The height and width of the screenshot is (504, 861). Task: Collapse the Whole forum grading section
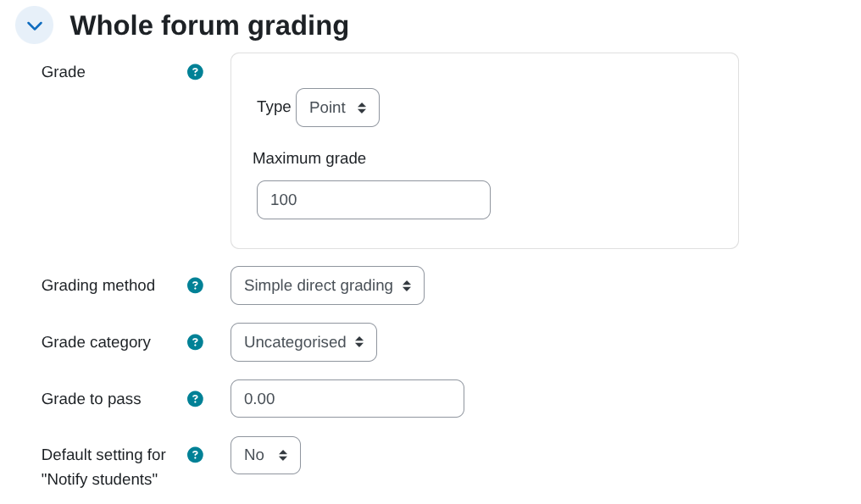34,25
